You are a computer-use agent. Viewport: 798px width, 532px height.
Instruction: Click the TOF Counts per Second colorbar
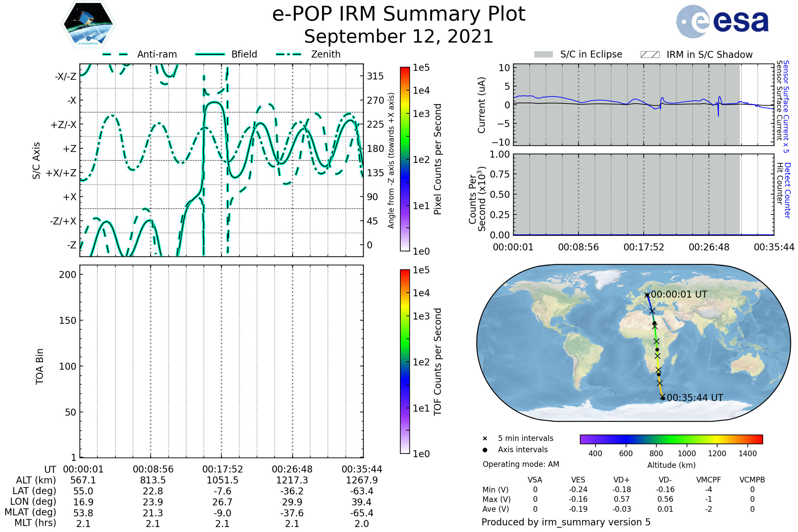pos(405,361)
